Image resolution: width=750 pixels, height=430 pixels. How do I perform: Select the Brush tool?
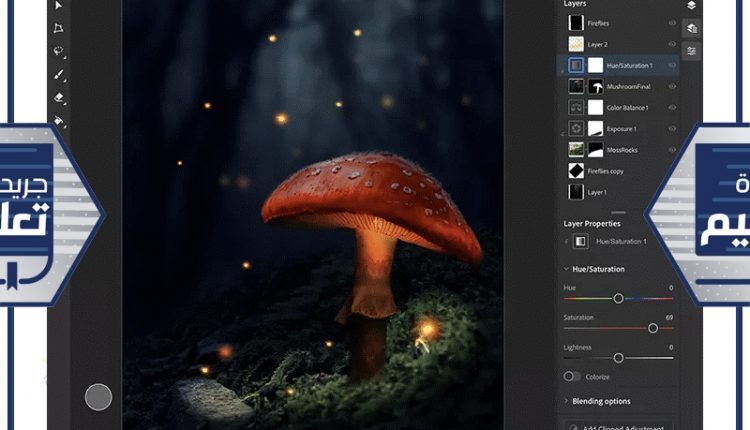pos(59,75)
